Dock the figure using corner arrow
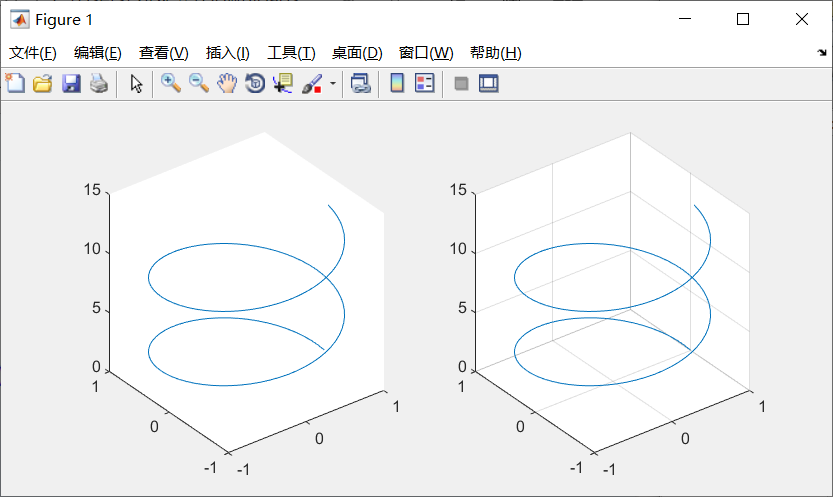 [x=822, y=53]
